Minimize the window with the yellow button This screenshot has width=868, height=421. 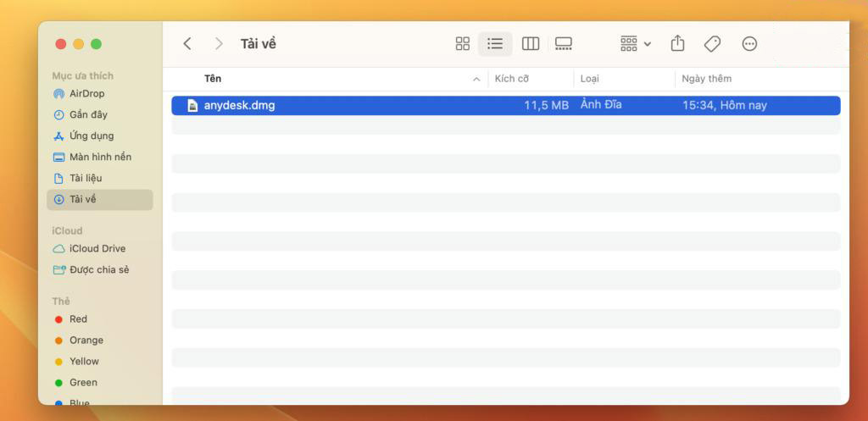tap(79, 44)
